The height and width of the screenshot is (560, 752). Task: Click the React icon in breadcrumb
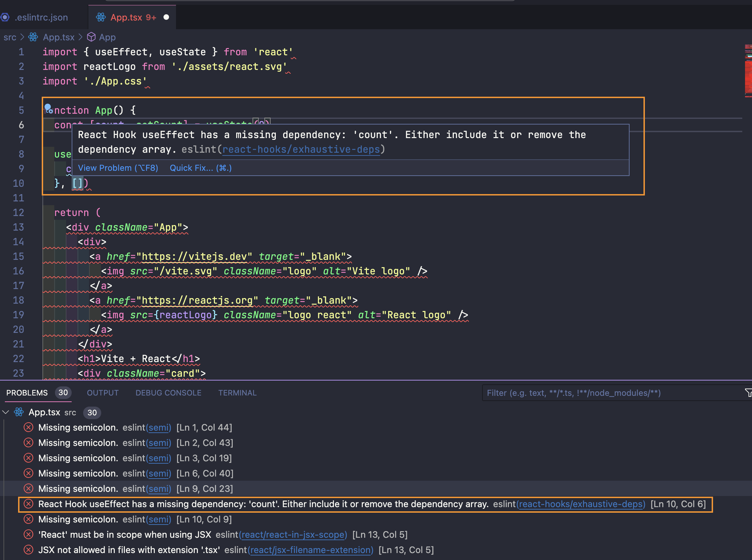(33, 37)
